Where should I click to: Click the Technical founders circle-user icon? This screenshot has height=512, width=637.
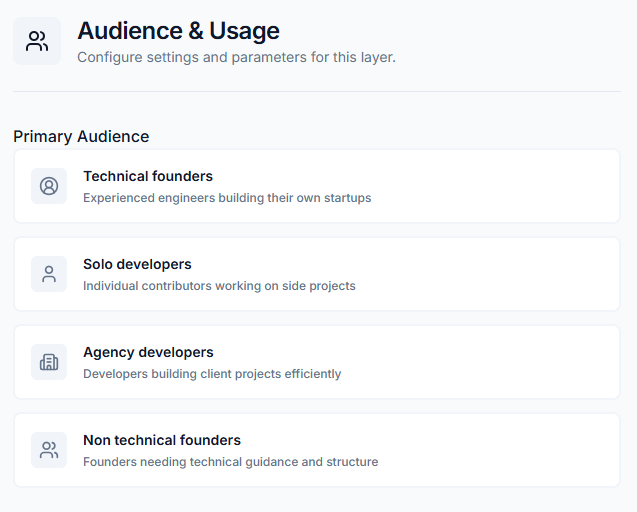tap(49, 186)
